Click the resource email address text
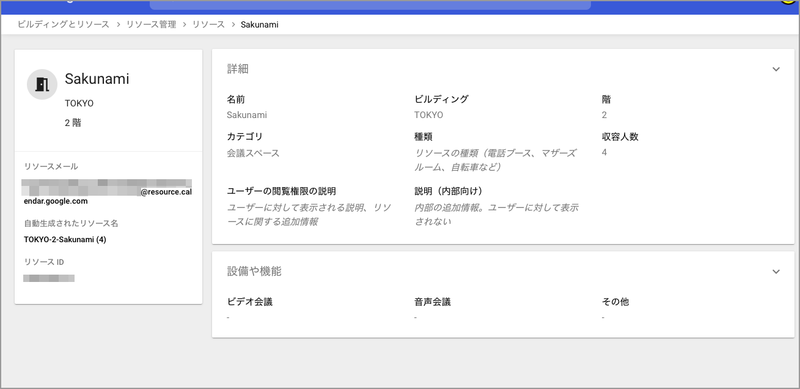The width and height of the screenshot is (800, 389). pyautogui.click(x=108, y=192)
